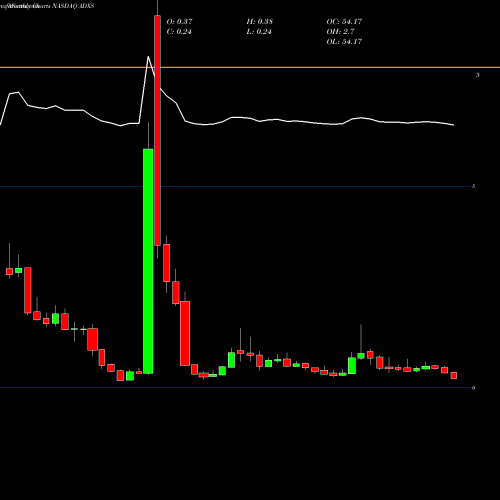Click the "L: 0.24" low price value
Screen dimensions: 500x500
coord(259,32)
